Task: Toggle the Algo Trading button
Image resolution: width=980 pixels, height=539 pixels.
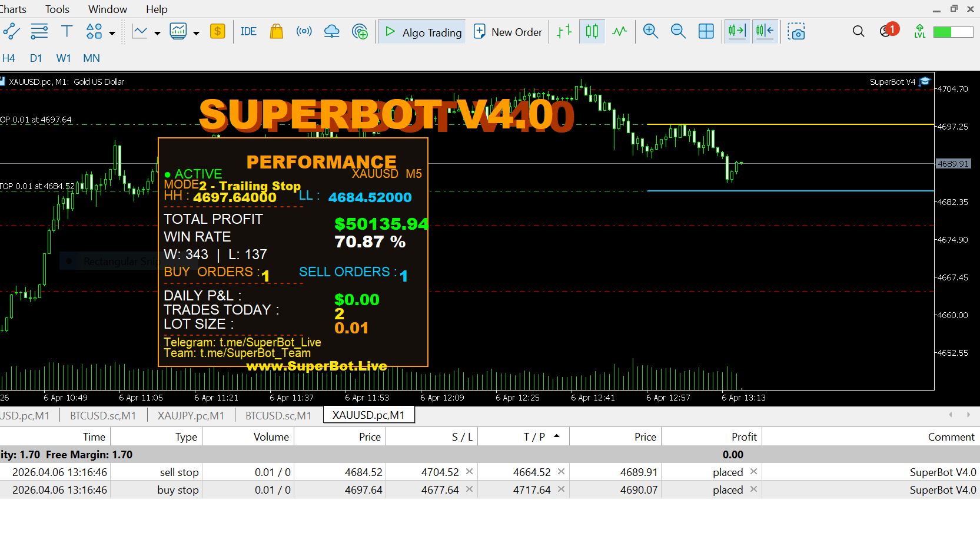Action: pos(423,32)
